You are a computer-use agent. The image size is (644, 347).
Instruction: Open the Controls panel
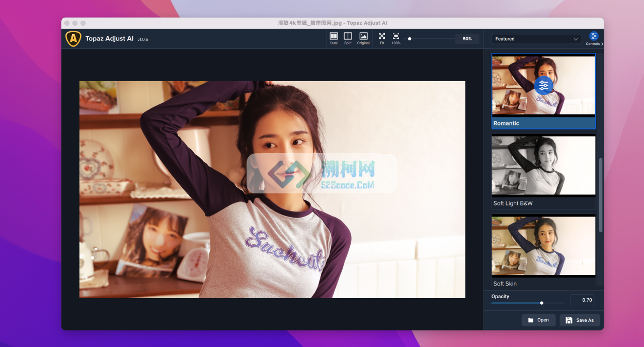[x=594, y=38]
